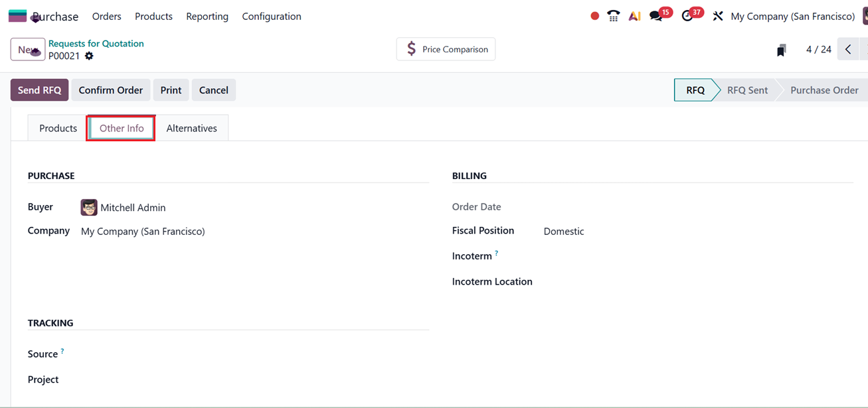Screen dimensions: 868x408
Task: Open gear actions menu next to P00021
Action: coord(89,56)
